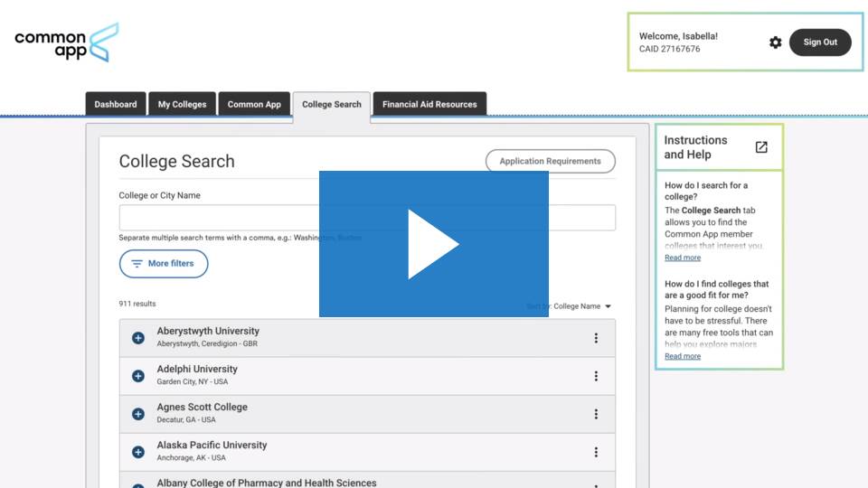Open account settings gear icon
This screenshot has width=868, height=488.
click(x=775, y=42)
